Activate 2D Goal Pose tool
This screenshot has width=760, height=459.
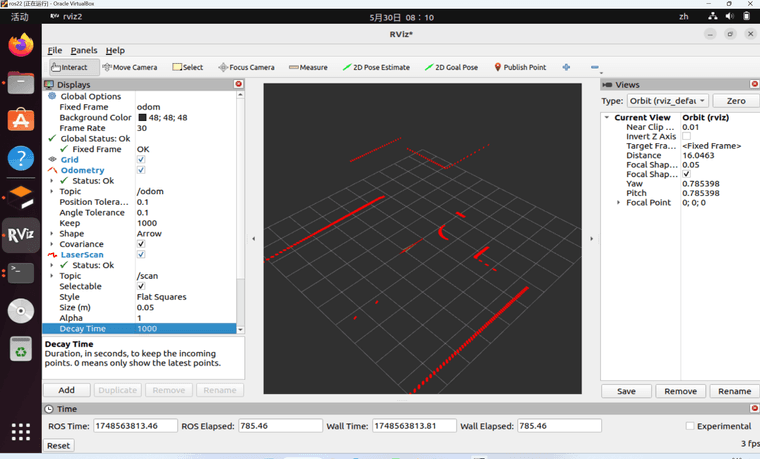(x=451, y=67)
